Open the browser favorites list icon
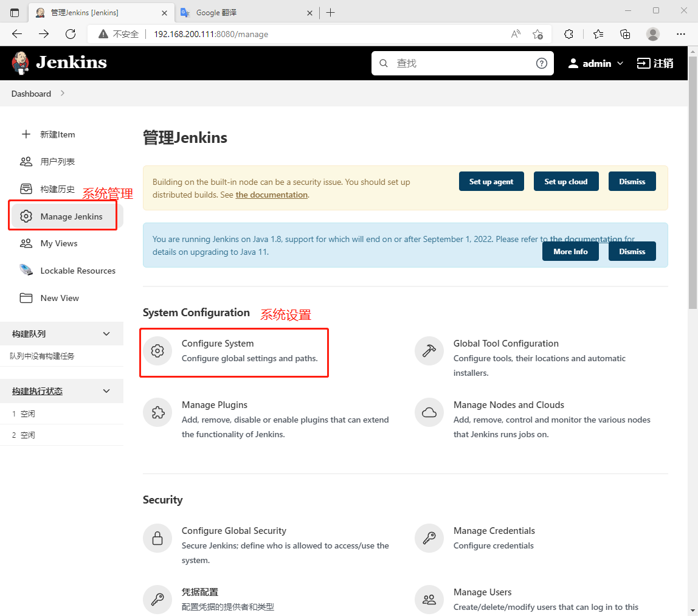 pyautogui.click(x=598, y=34)
